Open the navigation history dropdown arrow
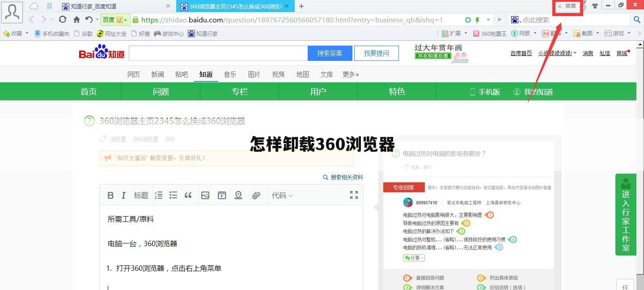This screenshot has height=290, width=644. (52, 20)
